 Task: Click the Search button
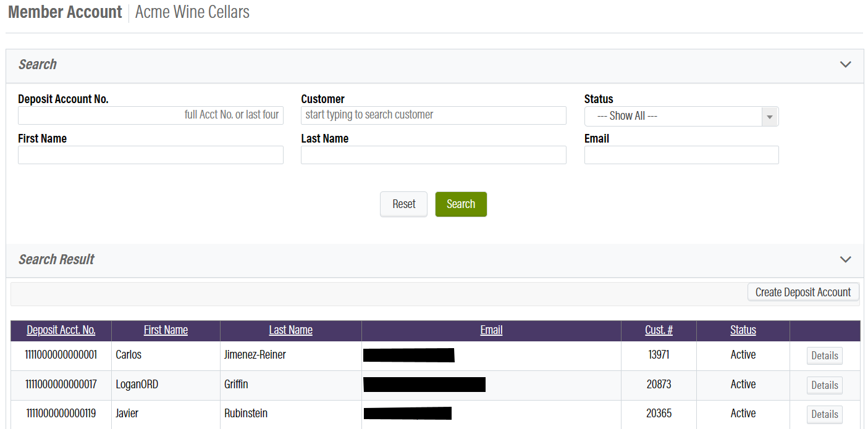click(x=461, y=204)
